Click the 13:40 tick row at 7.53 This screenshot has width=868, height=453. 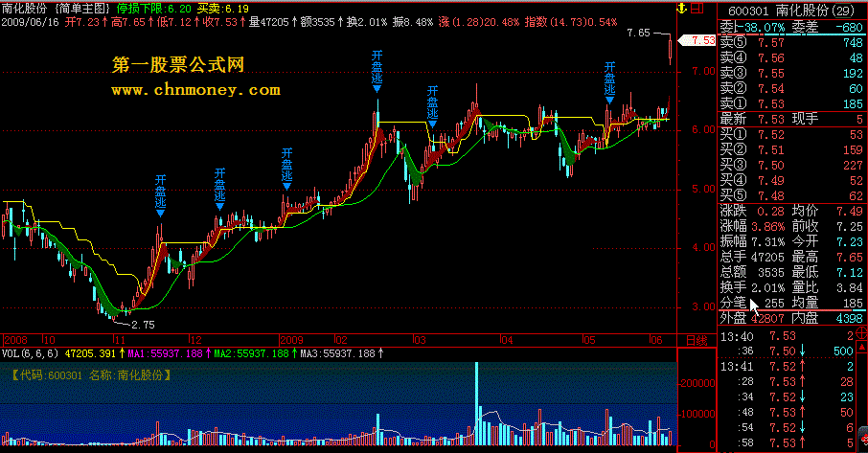click(x=788, y=336)
